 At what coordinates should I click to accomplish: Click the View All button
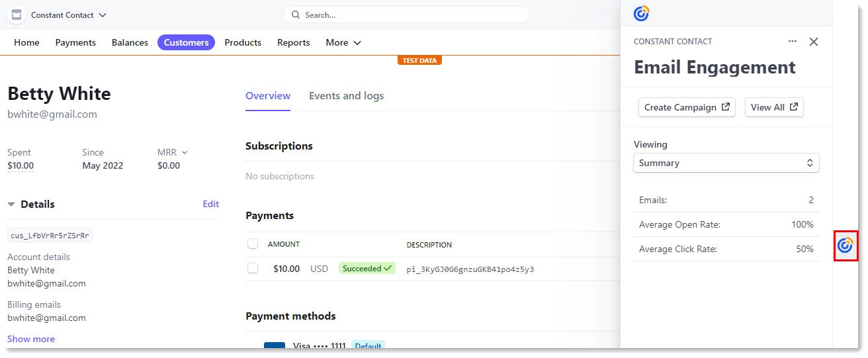[774, 107]
